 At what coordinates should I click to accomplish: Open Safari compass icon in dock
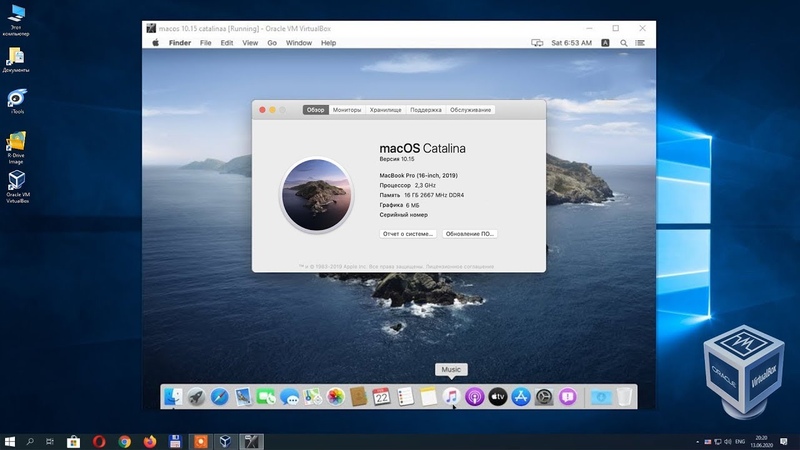point(220,397)
